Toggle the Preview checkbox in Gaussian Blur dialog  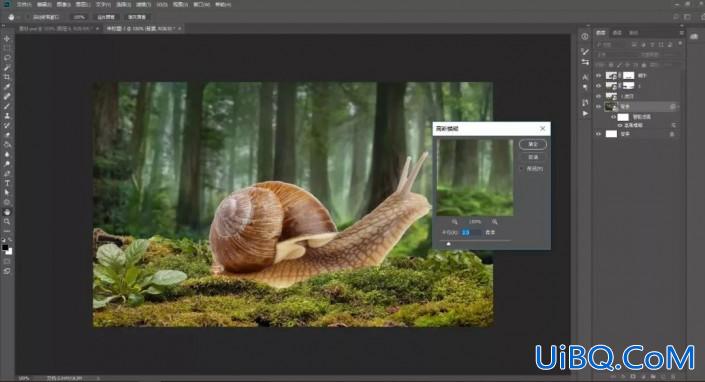[x=522, y=169]
